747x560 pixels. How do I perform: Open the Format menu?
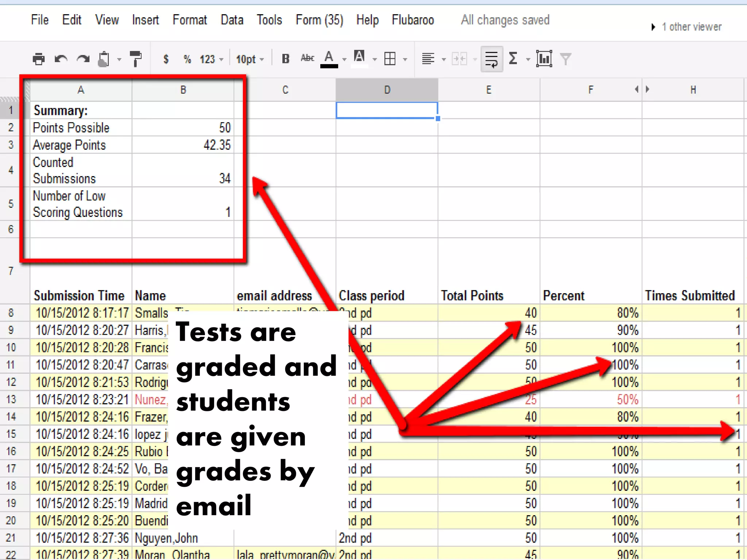point(190,20)
